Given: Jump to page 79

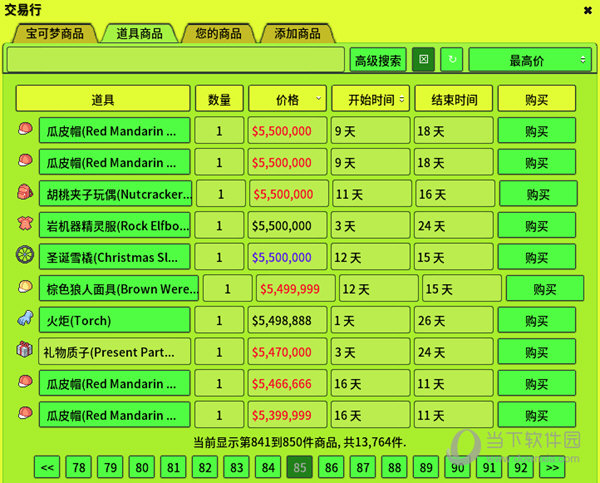Looking at the screenshot, I should click(x=110, y=467).
